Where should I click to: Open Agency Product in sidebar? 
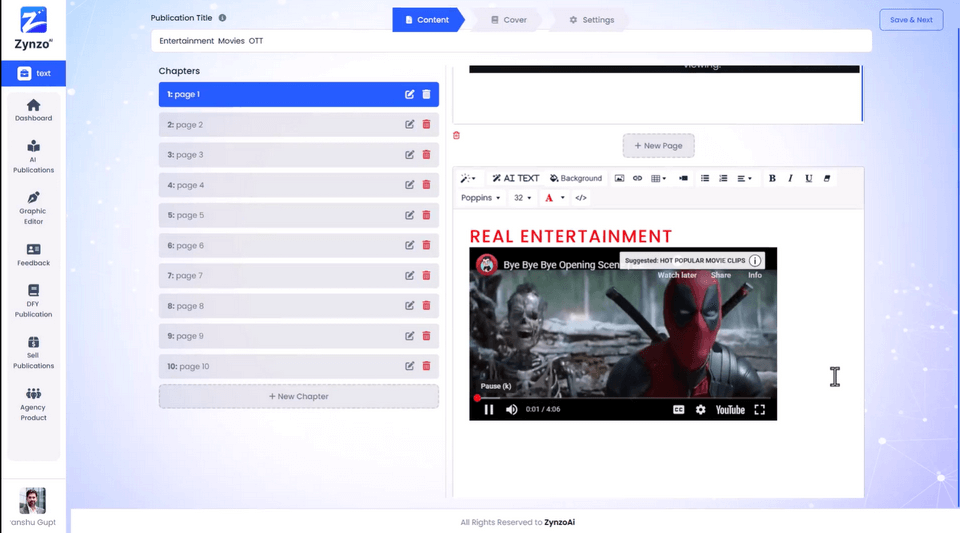point(33,404)
